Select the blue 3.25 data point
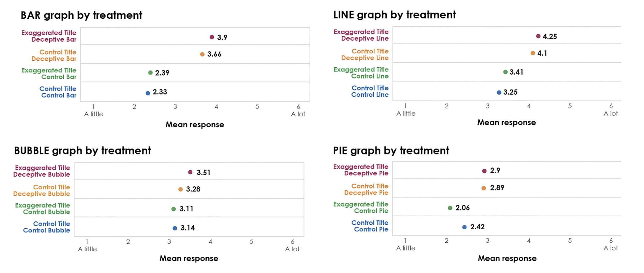The width and height of the screenshot is (644, 273). tap(499, 92)
